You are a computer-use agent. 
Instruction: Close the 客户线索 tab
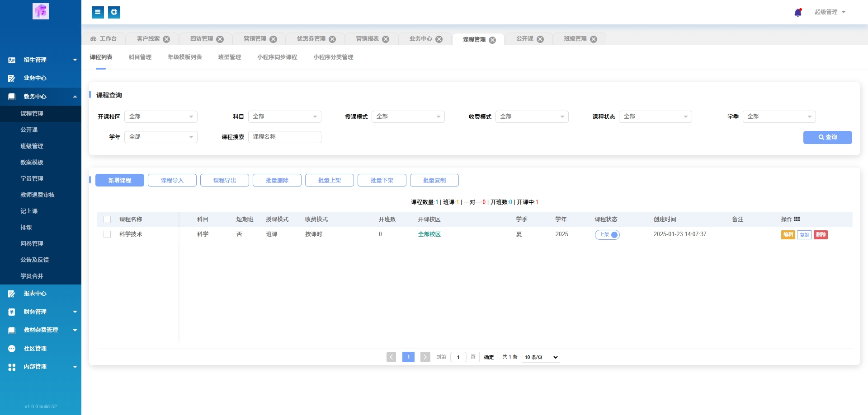tap(166, 39)
